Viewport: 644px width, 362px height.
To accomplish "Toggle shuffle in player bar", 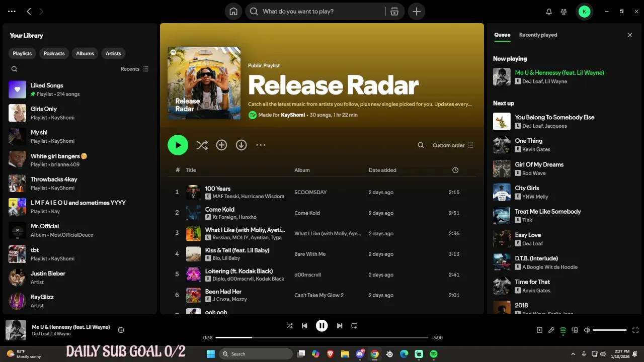I will (x=289, y=326).
